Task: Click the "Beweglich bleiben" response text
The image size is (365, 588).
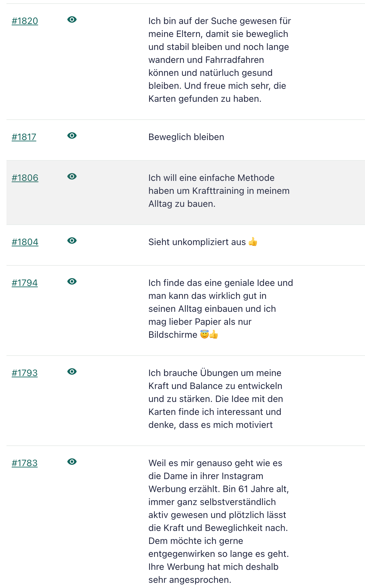Action: point(186,137)
